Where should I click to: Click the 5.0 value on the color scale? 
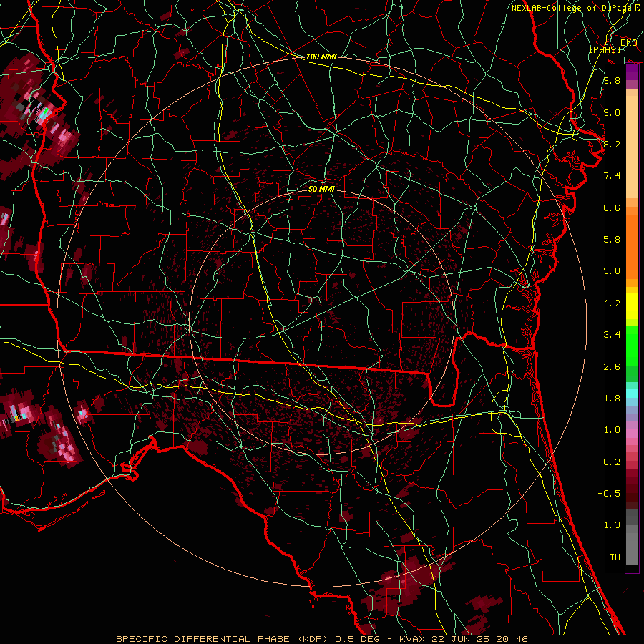(612, 271)
